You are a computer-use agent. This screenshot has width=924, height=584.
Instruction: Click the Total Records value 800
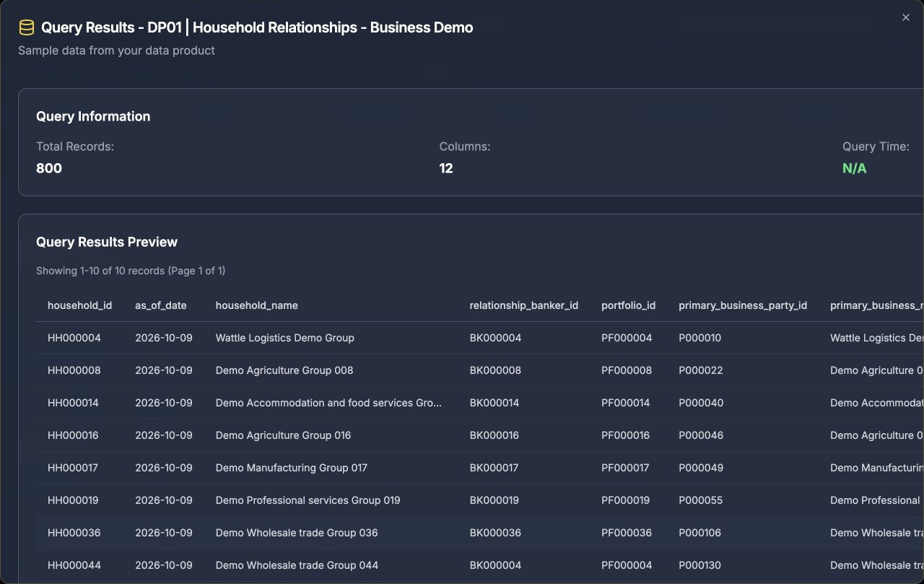tap(49, 168)
